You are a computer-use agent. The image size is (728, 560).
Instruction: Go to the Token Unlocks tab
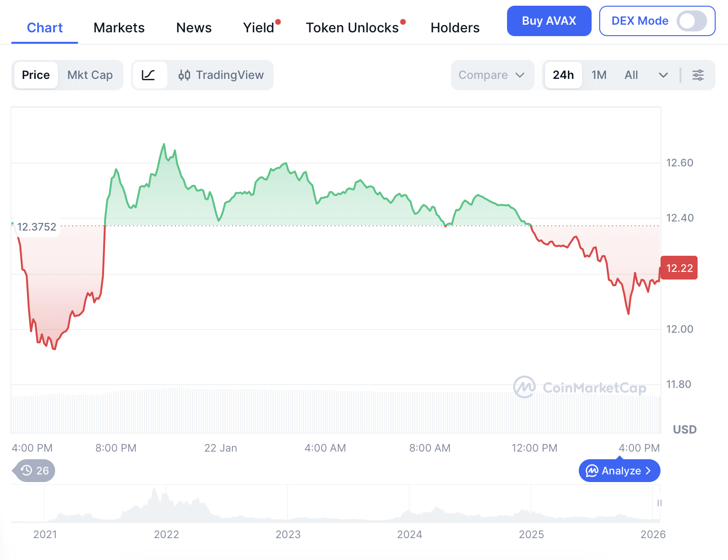tap(352, 28)
